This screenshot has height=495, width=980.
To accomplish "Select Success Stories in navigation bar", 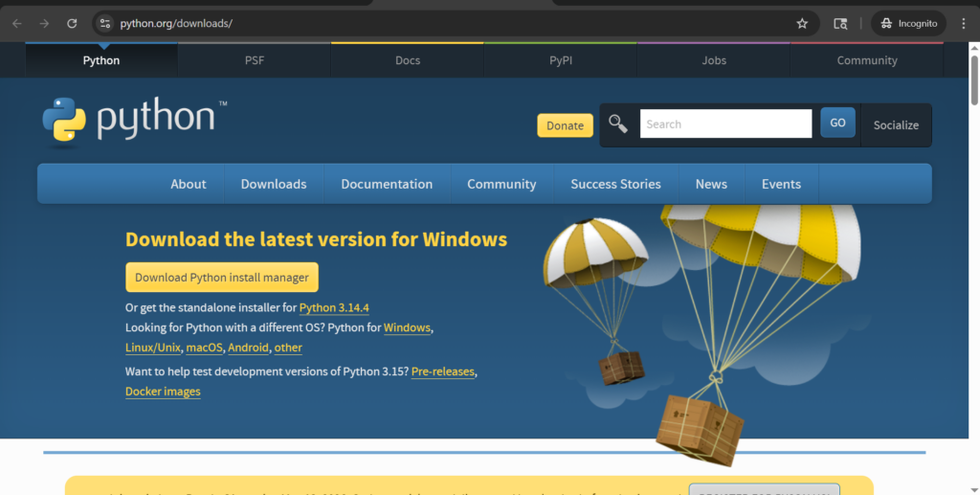I will (x=615, y=184).
